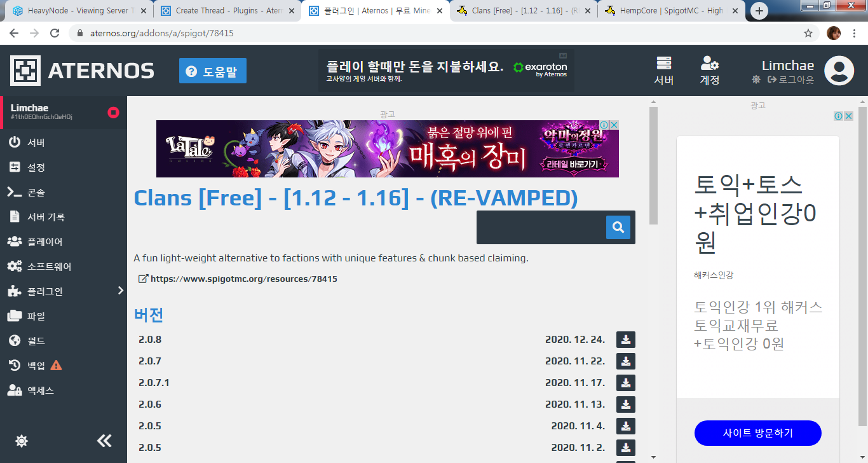Close the HempCore browser tab
Screen dimensions: 868x463
tap(735, 11)
